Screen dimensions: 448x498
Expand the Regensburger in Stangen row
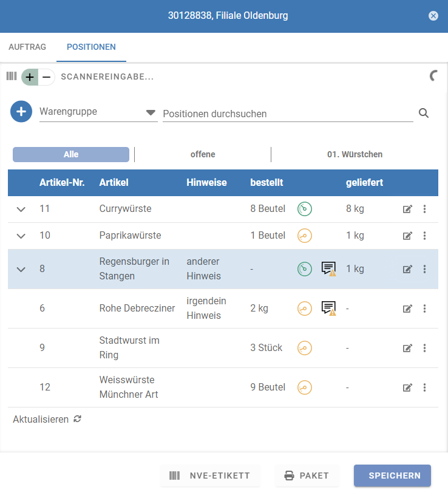(21, 269)
